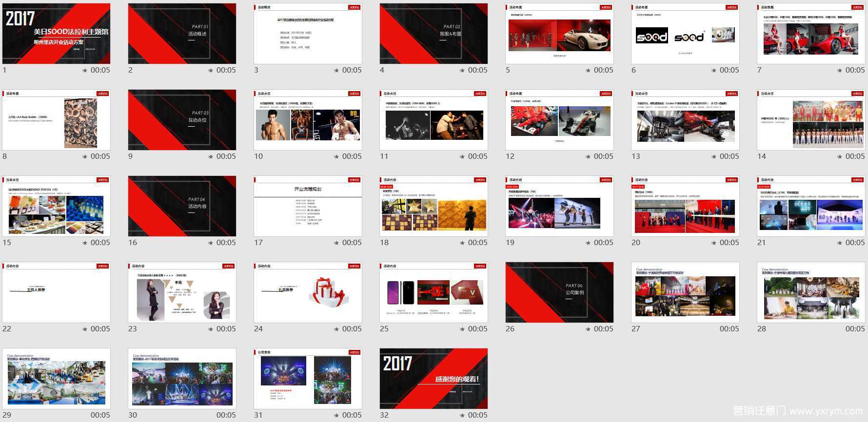The width and height of the screenshot is (868, 422).
Task: Select slide 32 thank-you closing thumbnail
Action: (434, 379)
